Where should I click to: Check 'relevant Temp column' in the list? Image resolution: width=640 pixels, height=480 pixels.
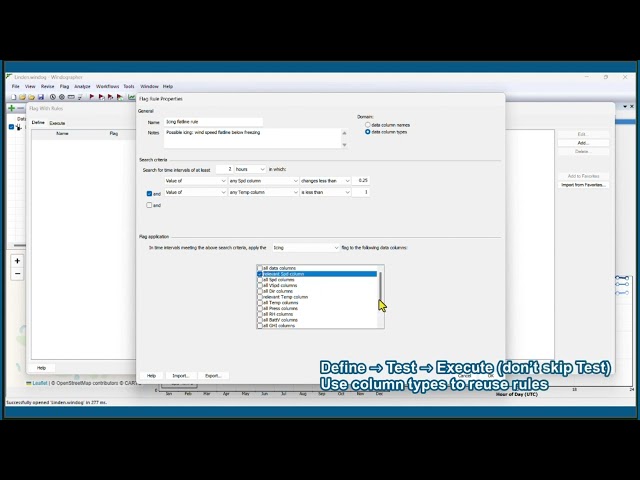(260, 297)
